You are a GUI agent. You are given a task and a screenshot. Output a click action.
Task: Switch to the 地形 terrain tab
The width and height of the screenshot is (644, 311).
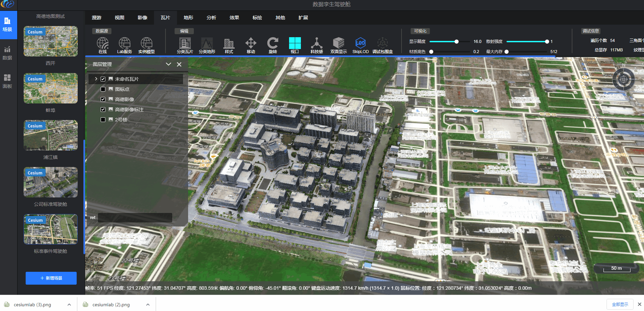pos(188,18)
